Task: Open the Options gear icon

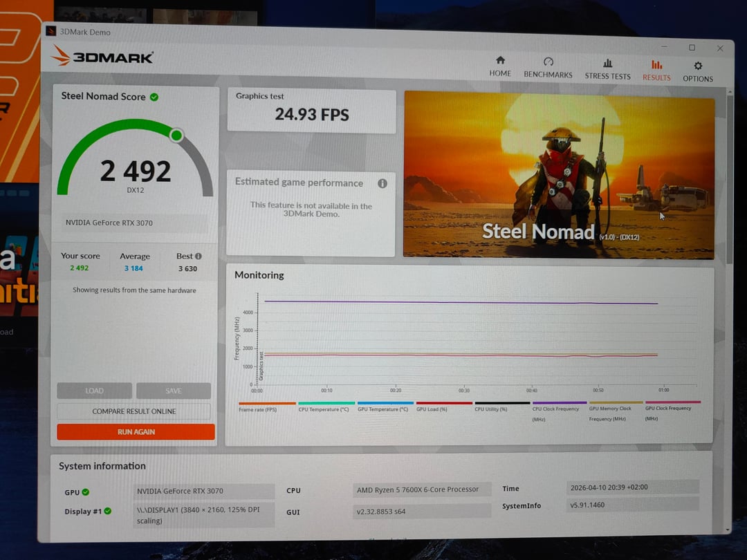Action: tap(698, 66)
